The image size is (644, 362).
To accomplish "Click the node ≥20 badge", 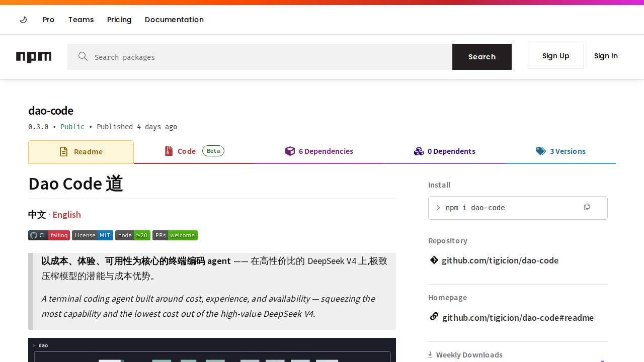I will pyautogui.click(x=133, y=235).
